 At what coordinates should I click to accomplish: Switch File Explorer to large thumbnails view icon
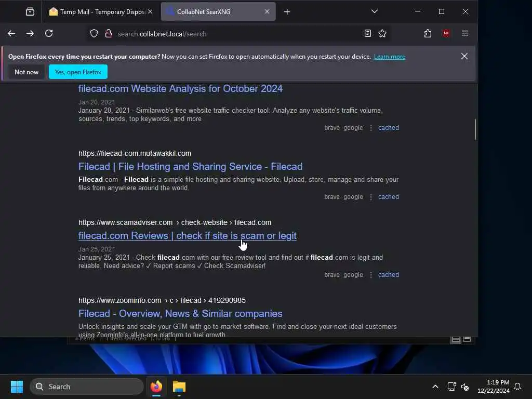click(467, 340)
